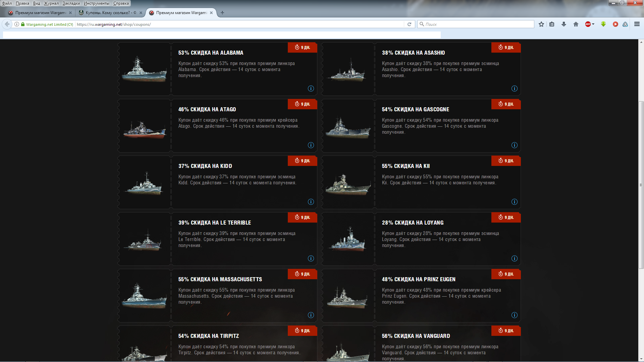
Task: Open info icon for Kidd coupon
Action: click(311, 202)
